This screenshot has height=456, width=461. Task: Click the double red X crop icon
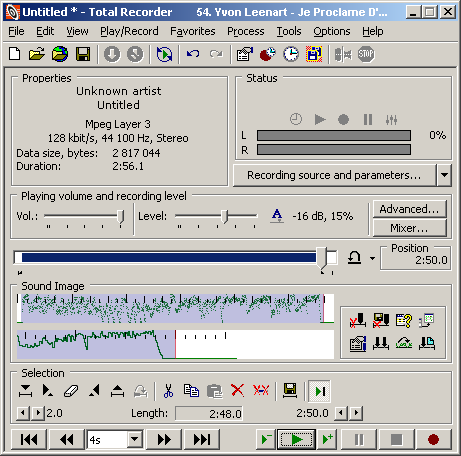(x=261, y=390)
